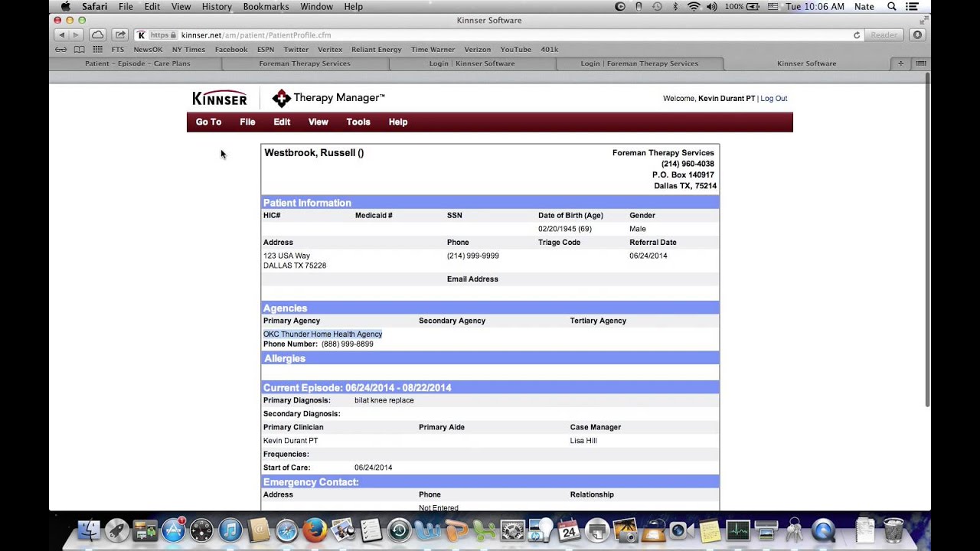Click the Reader button in address bar
Viewport: 980px width, 551px height.
click(x=884, y=35)
